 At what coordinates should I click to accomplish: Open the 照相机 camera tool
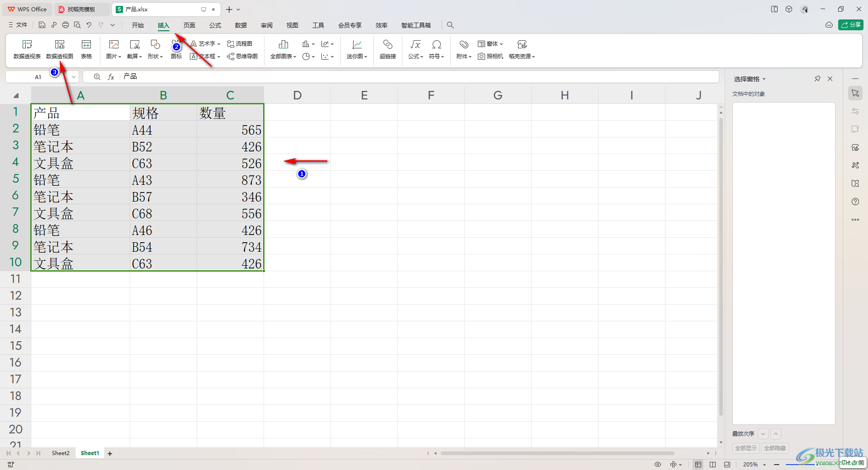491,56
